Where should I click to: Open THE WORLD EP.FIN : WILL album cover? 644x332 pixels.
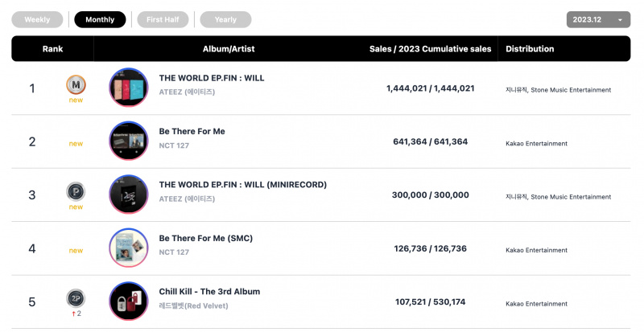coord(129,88)
